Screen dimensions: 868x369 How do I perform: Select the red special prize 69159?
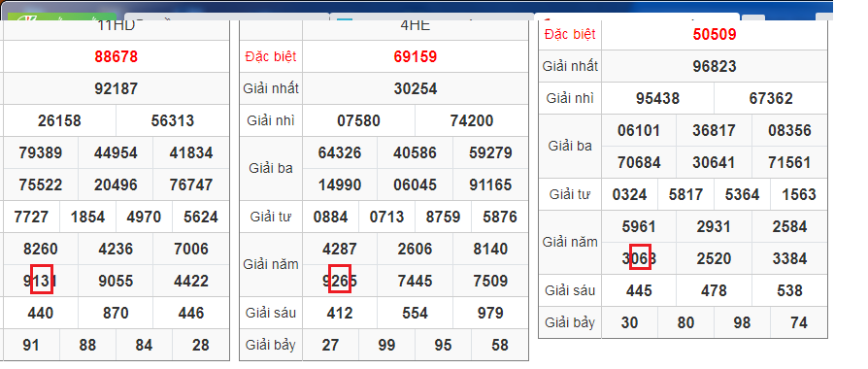416,56
